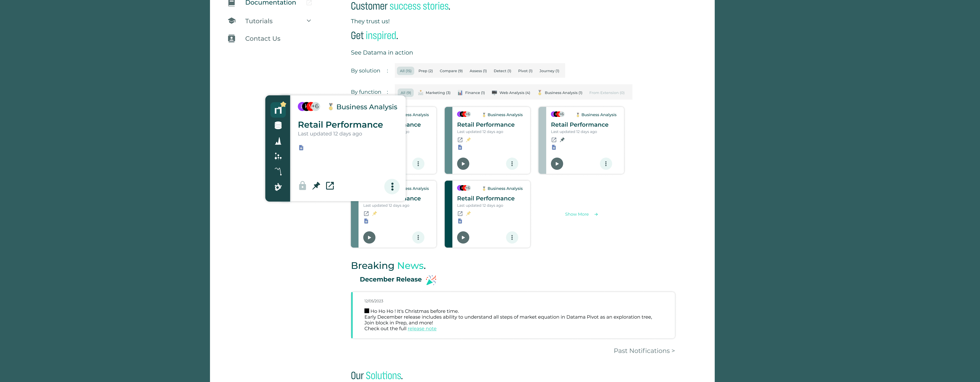Viewport: 980px width, 382px height.
Task: Open the three-dot menu on top right card
Action: [606, 164]
